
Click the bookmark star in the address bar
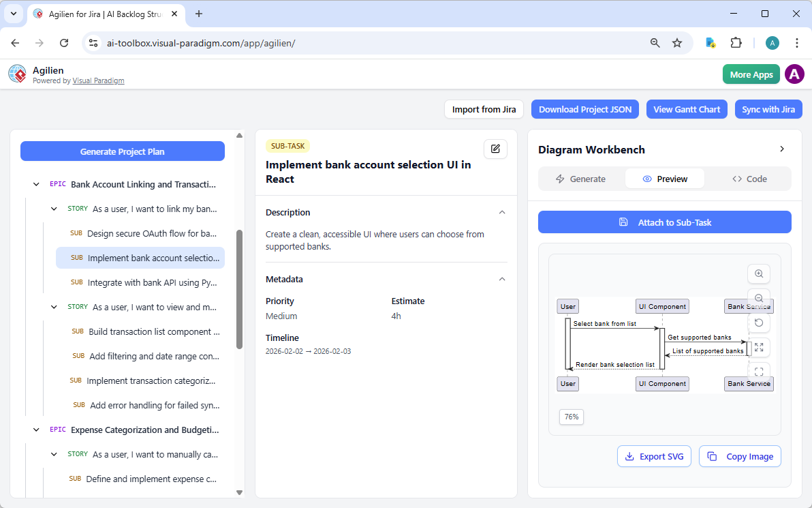coord(677,42)
